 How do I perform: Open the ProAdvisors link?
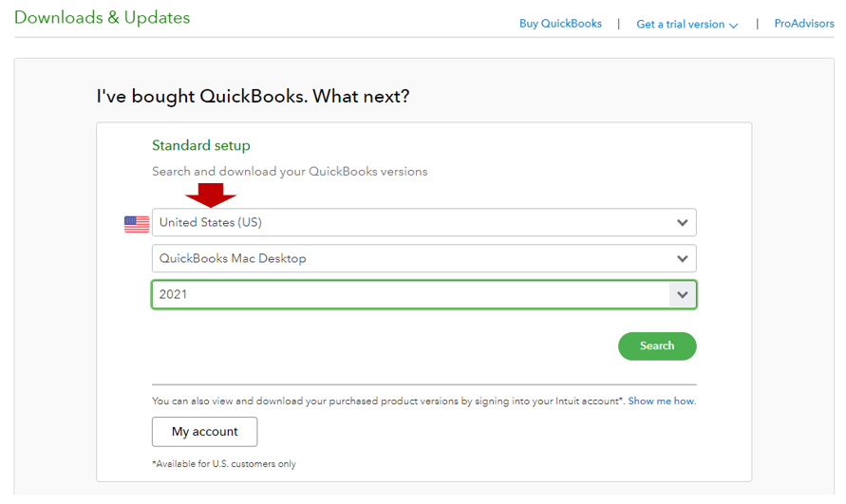[x=804, y=24]
